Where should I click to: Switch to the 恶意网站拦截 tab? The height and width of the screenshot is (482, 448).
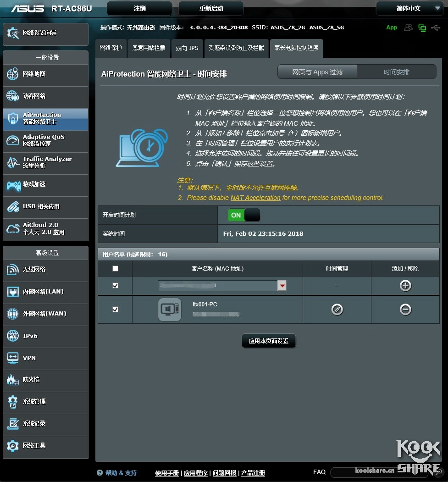tap(149, 48)
